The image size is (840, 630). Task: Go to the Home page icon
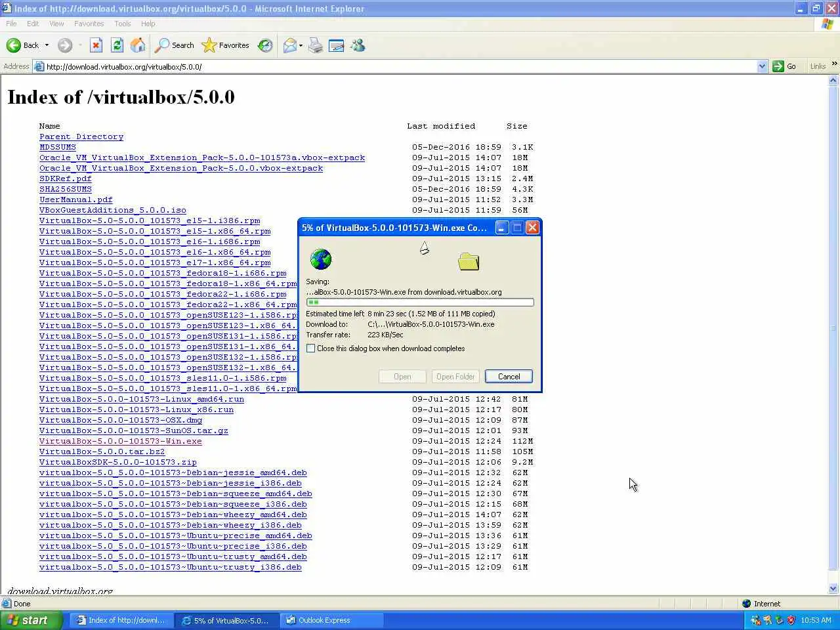[138, 45]
